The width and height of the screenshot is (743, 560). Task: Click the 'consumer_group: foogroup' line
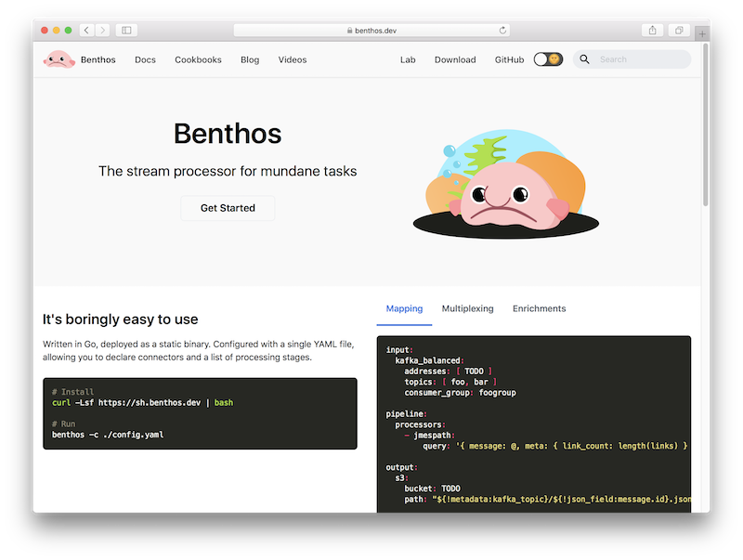460,393
